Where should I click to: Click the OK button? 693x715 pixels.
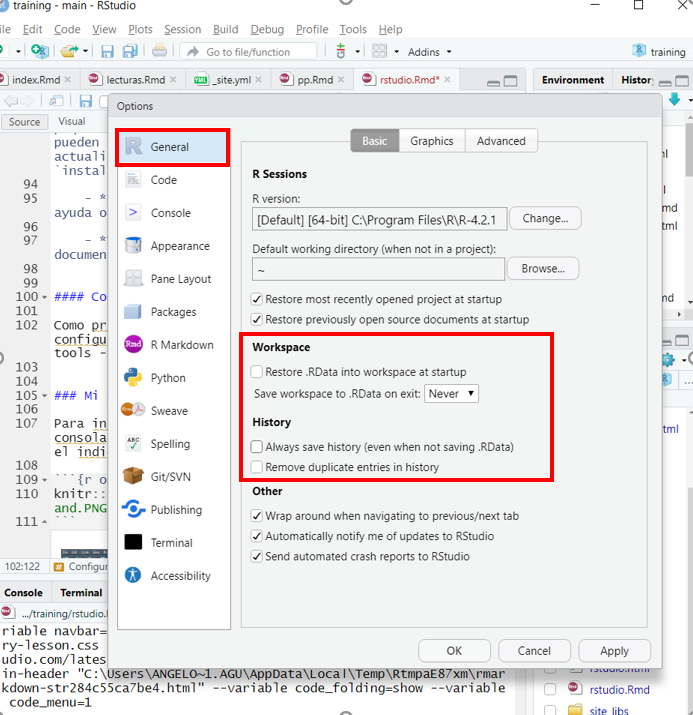click(454, 651)
